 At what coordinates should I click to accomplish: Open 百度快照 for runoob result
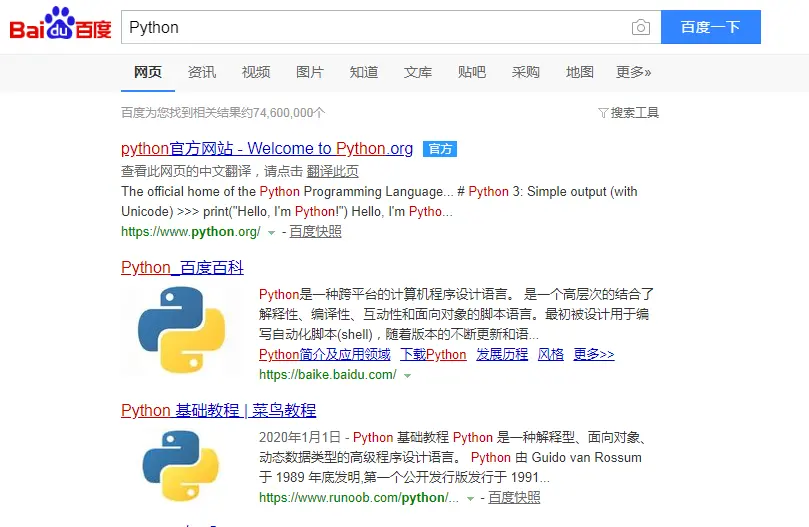[x=514, y=498]
